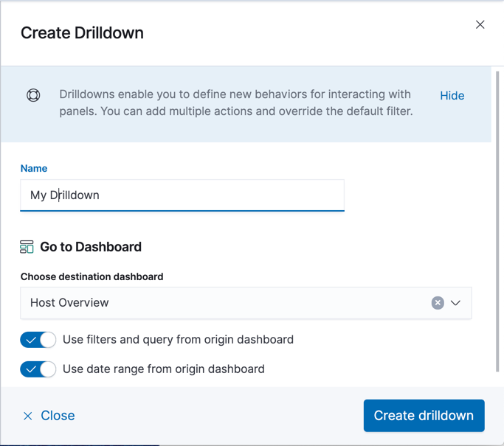This screenshot has width=504, height=446.
Task: Click the Close text button in footer
Action: coord(58,416)
